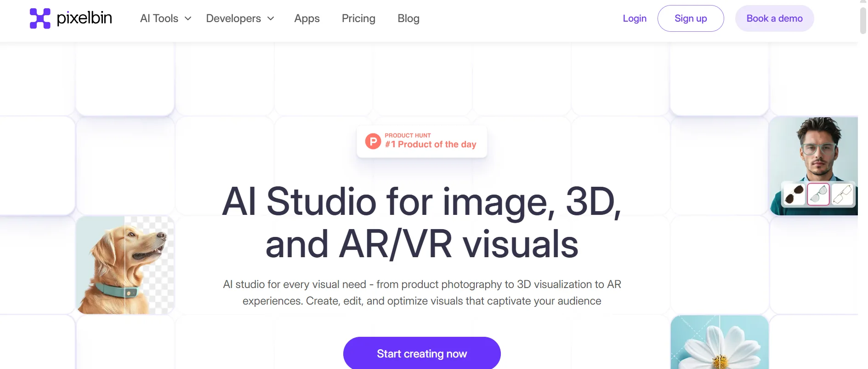The width and height of the screenshot is (868, 369).
Task: Open the Pricing page
Action: tap(358, 18)
